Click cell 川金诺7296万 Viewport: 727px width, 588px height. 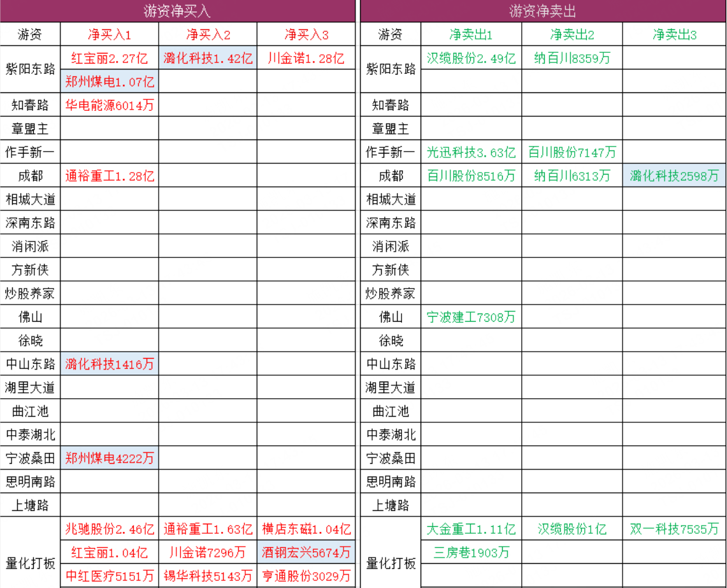[x=208, y=553]
